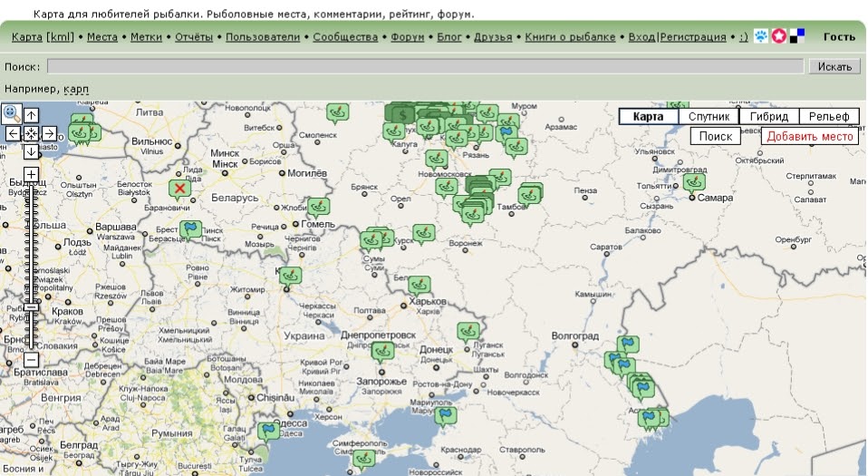The image size is (868, 476).
Task: Open the Форум menu link
Action: click(x=408, y=37)
